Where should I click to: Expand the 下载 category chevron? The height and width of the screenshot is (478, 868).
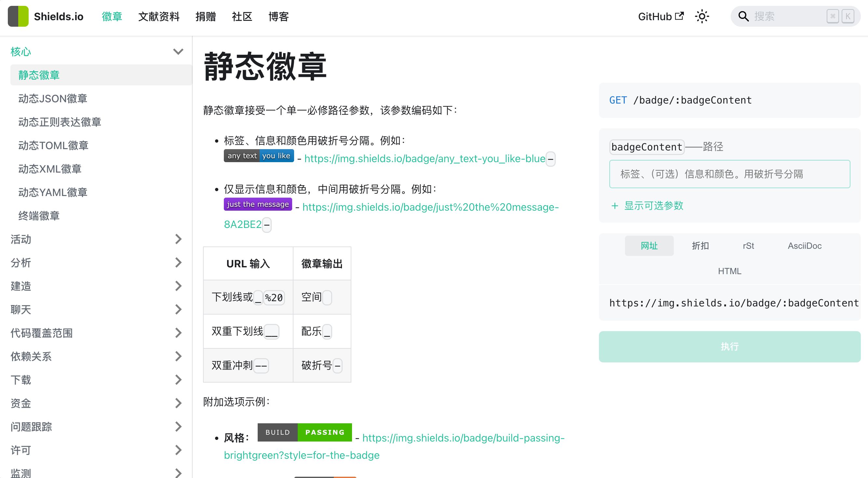pyautogui.click(x=178, y=380)
